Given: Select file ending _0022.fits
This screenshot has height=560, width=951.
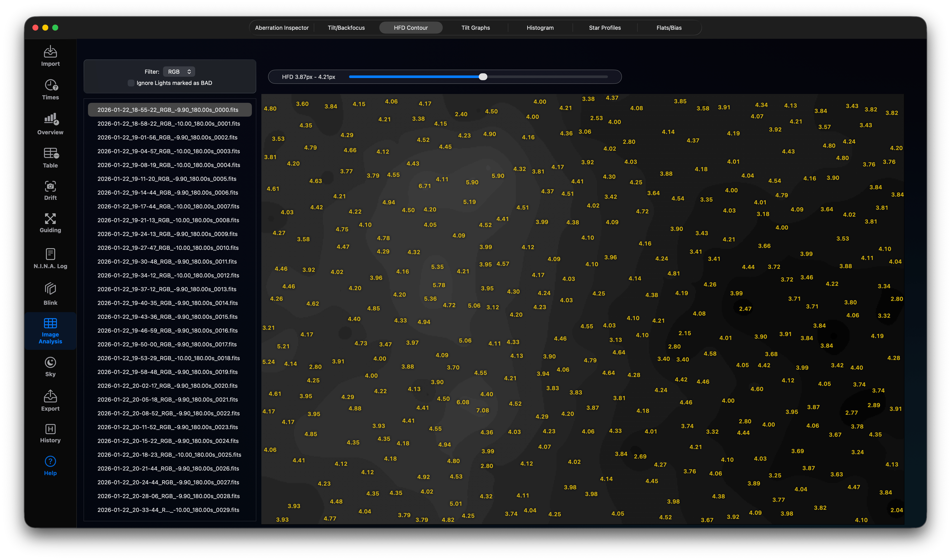Looking at the screenshot, I should (170, 414).
